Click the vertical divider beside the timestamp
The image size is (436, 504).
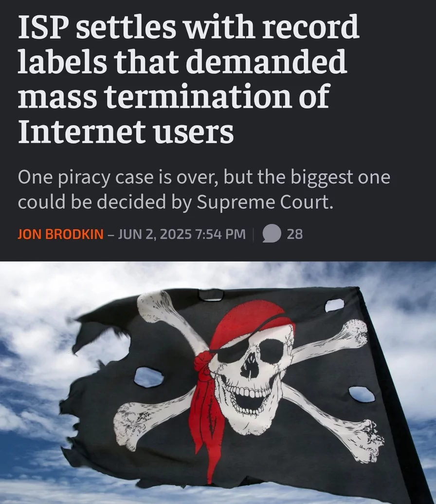pyautogui.click(x=253, y=234)
